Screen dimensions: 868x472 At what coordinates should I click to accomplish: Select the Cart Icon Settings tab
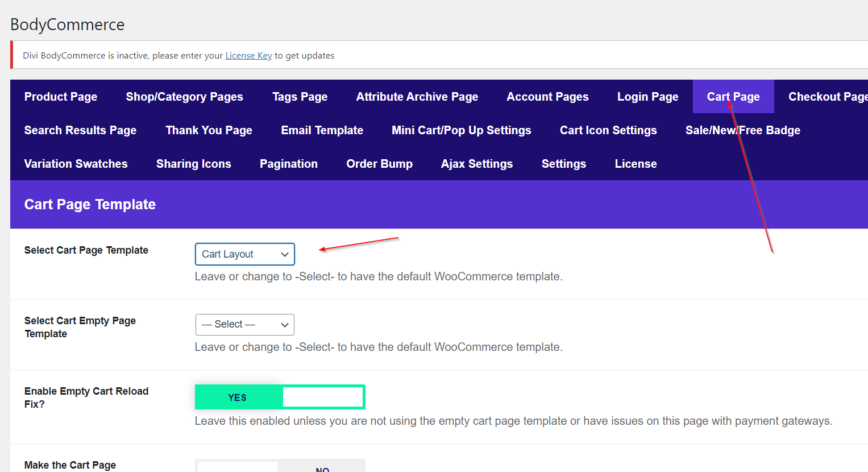coord(608,130)
